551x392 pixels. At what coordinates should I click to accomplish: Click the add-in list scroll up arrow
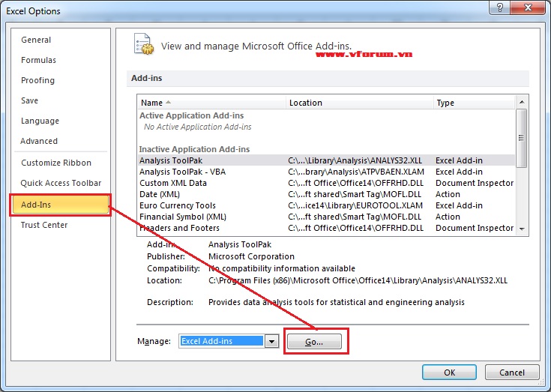point(522,102)
